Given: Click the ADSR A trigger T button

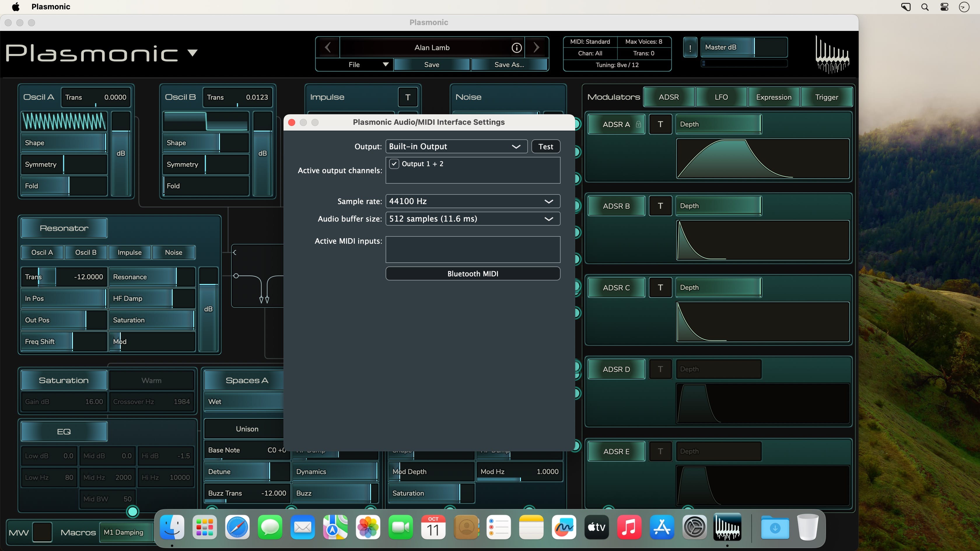Looking at the screenshot, I should coord(660,124).
